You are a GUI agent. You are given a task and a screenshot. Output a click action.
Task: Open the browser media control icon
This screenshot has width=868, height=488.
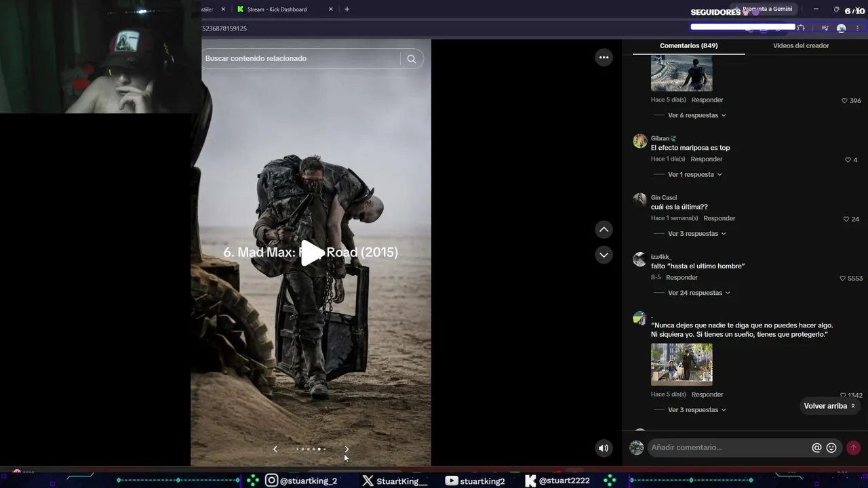point(825,28)
